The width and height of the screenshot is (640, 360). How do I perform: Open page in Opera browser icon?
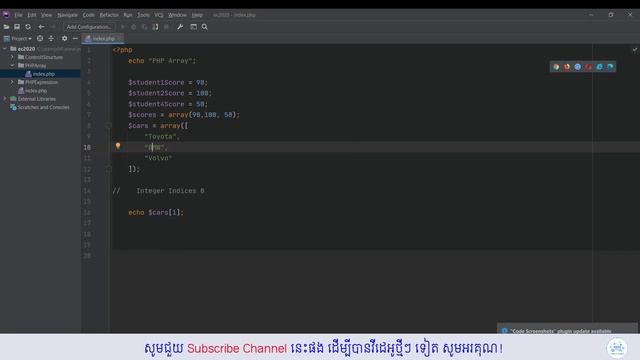[588, 67]
